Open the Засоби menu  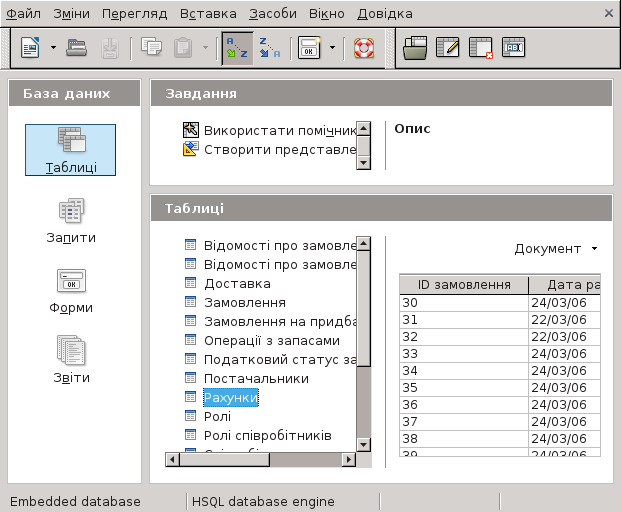pyautogui.click(x=273, y=14)
